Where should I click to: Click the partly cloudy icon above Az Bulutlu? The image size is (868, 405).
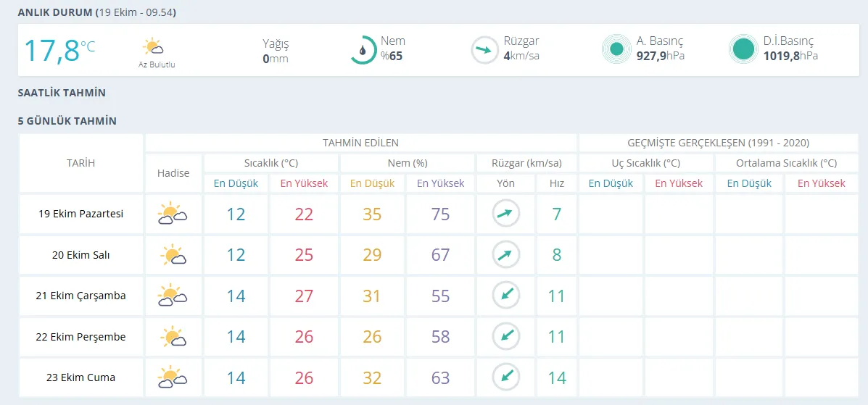pyautogui.click(x=152, y=46)
